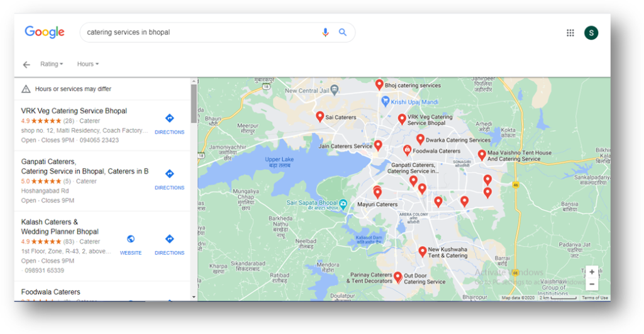
Task: Click Jain Caterers Service map pin
Action: (x=378, y=145)
